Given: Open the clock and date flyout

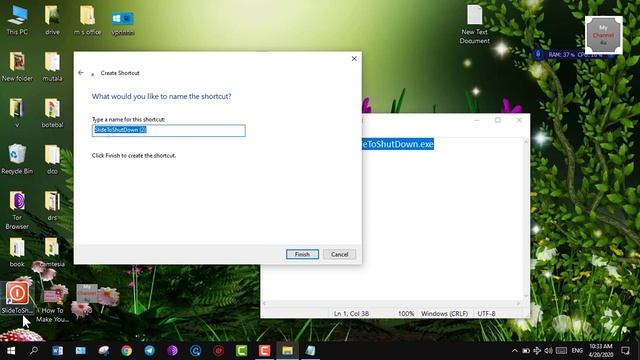Looking at the screenshot, I should click(601, 351).
